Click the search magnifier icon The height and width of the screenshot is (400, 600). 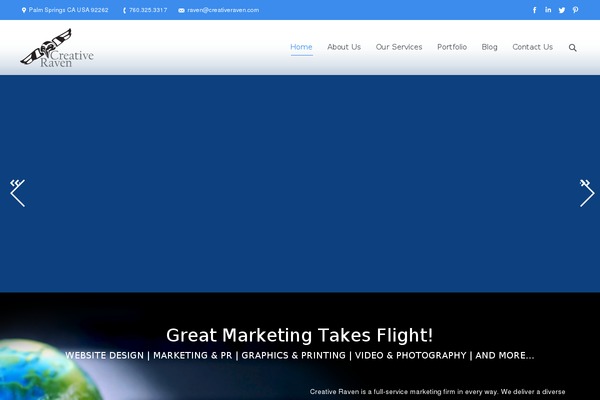pyautogui.click(x=572, y=47)
